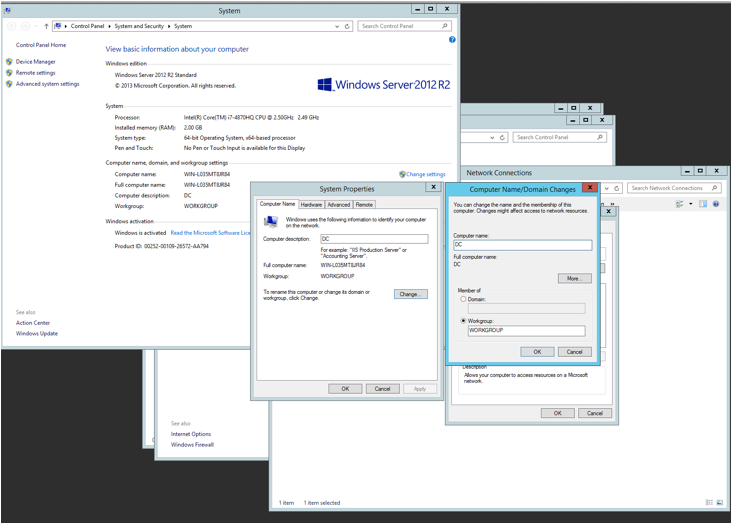Click the shield icon beside Device Manager
Screen dimensions: 732x524
click(9, 62)
